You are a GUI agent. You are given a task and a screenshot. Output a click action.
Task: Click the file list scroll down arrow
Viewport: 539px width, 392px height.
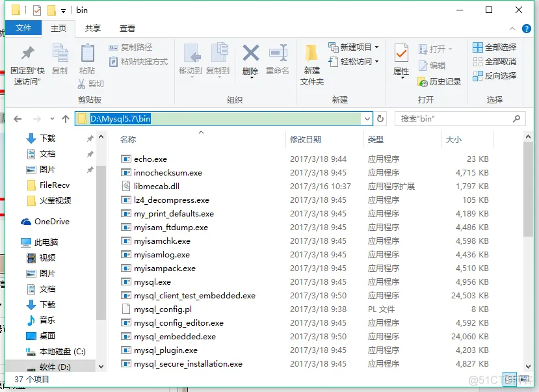pos(528,367)
